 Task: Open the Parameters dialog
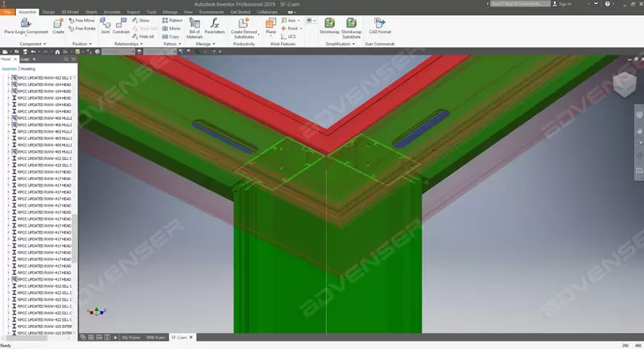pos(214,25)
